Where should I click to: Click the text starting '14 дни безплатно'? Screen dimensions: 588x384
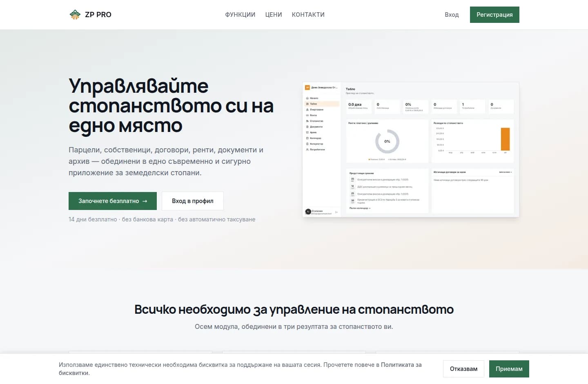pos(162,219)
